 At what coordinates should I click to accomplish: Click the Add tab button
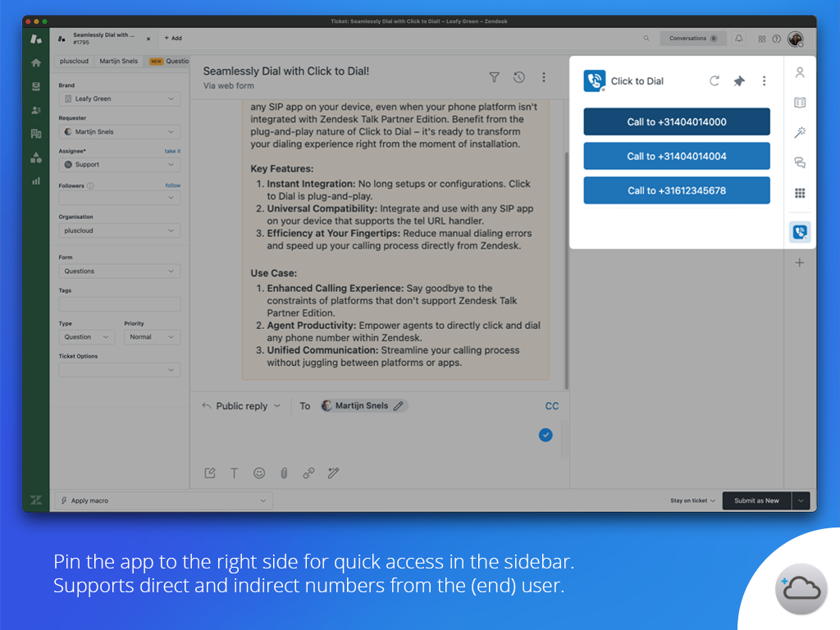click(x=173, y=39)
